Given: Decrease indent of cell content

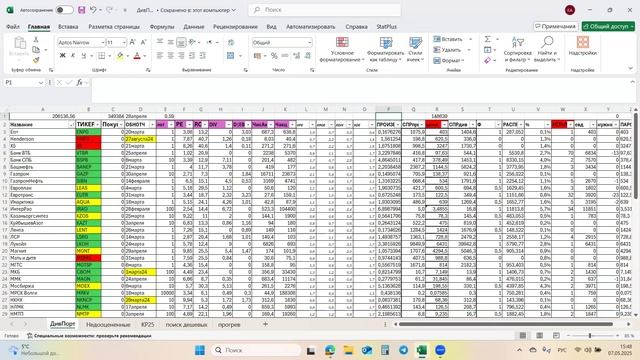Looking at the screenshot, I should [192, 56].
